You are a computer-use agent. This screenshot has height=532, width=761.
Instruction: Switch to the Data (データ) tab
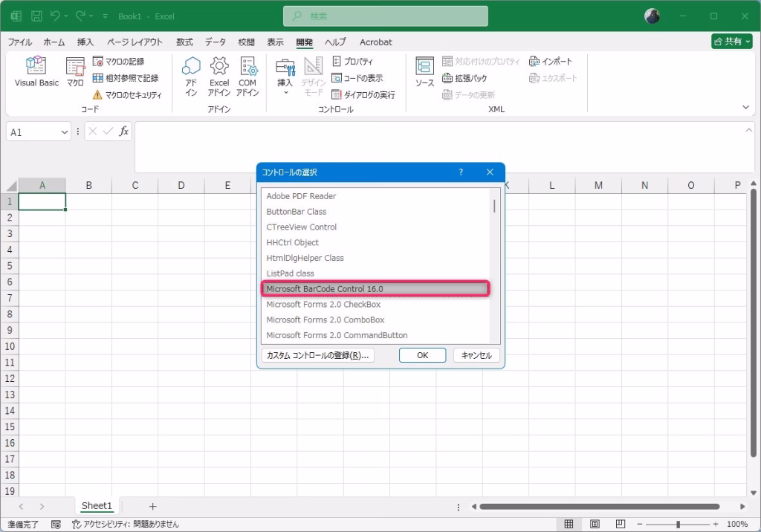[x=215, y=42]
